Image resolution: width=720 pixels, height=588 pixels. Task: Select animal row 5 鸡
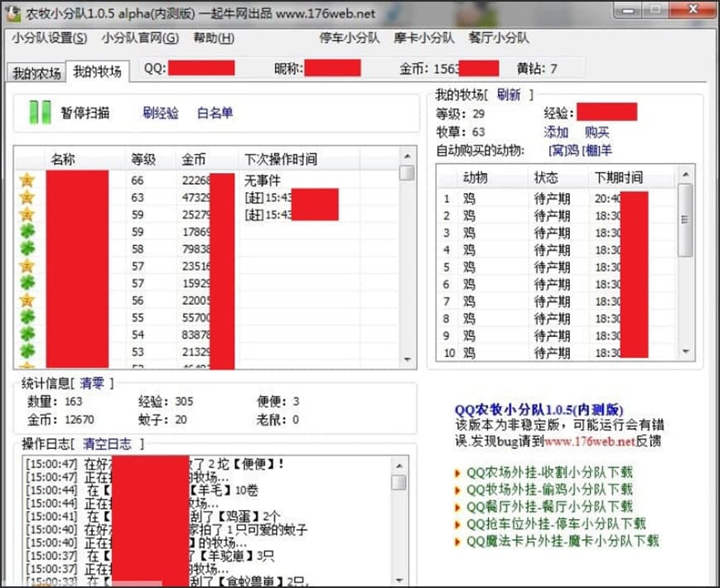[x=556, y=267]
